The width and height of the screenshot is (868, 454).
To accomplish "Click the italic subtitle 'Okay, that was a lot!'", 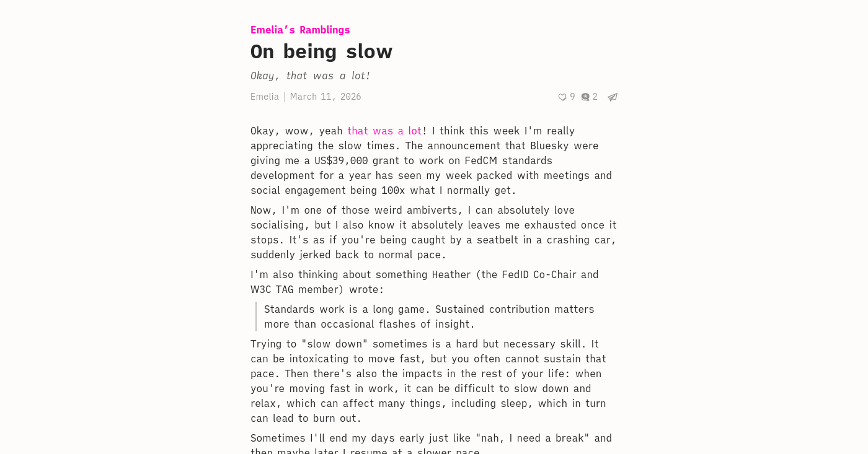I will pyautogui.click(x=310, y=76).
